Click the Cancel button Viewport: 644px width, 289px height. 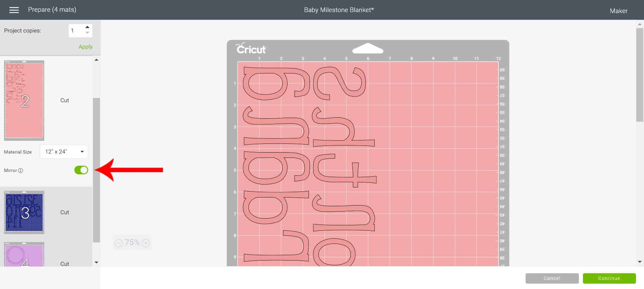[552, 278]
